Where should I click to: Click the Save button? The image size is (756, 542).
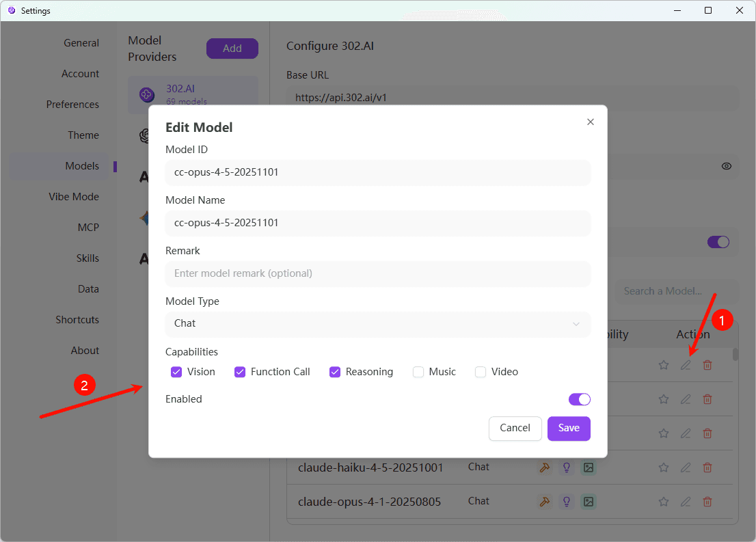[x=569, y=429]
